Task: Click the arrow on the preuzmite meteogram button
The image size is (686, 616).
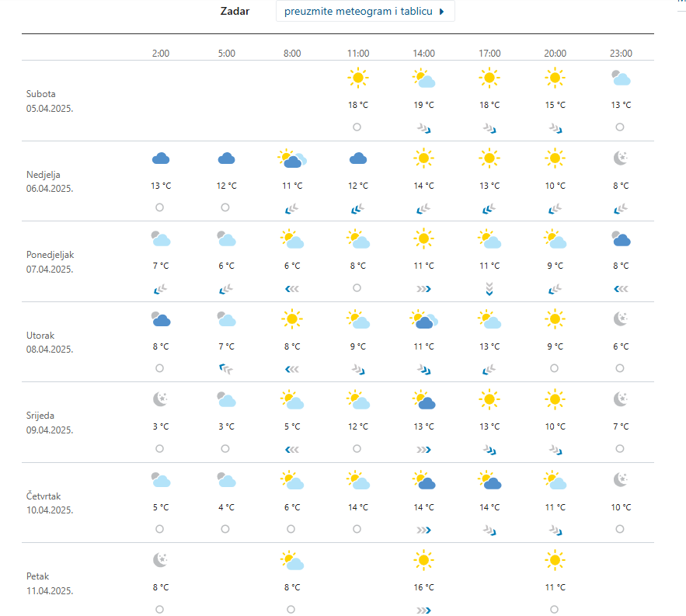Action: [x=442, y=12]
